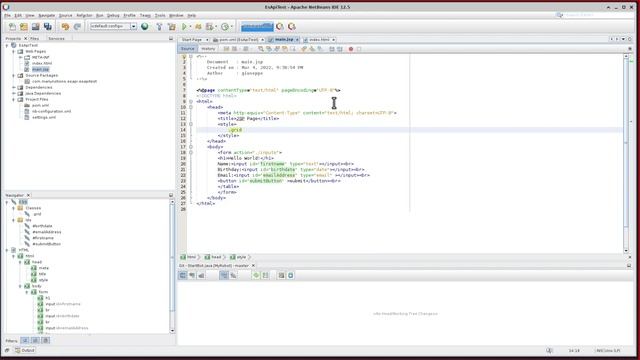Click the Profile Project clock icon

tap(224, 27)
